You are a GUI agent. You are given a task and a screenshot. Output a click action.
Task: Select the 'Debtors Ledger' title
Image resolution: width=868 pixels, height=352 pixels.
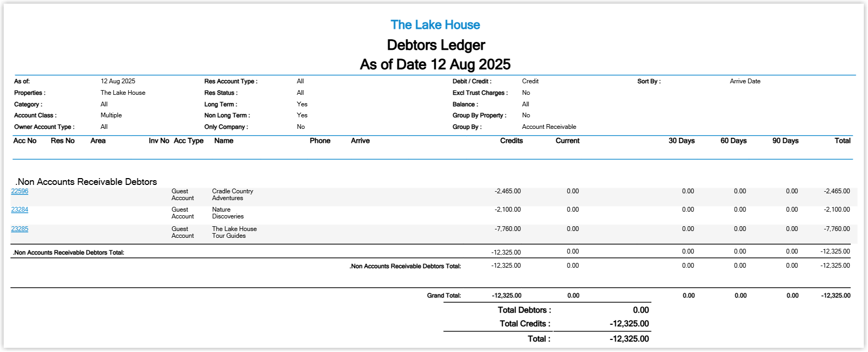point(436,45)
